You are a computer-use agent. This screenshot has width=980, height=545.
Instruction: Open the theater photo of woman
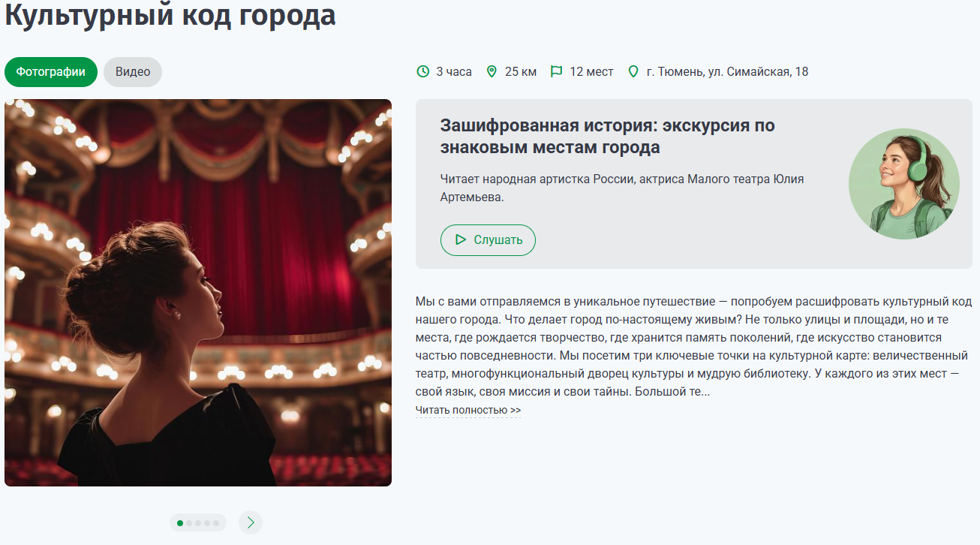[198, 293]
